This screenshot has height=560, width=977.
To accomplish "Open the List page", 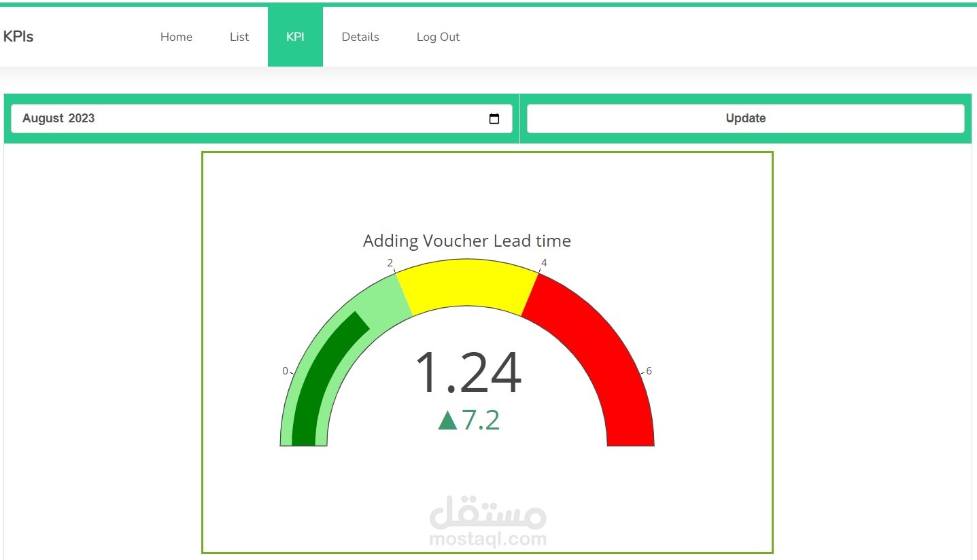I will (x=239, y=37).
